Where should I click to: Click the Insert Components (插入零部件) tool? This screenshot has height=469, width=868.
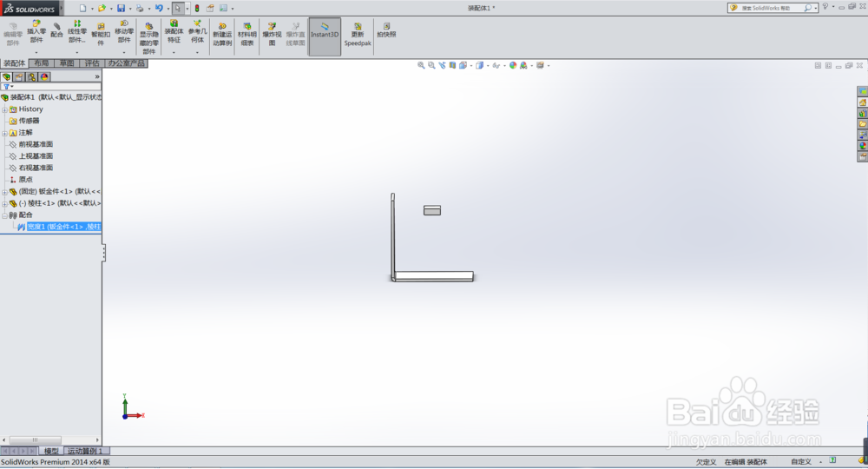pyautogui.click(x=36, y=31)
